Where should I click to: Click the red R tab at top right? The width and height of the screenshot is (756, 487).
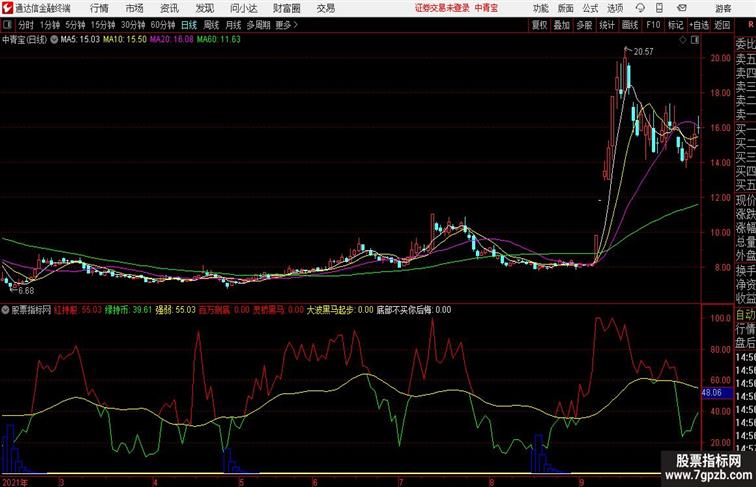751,25
